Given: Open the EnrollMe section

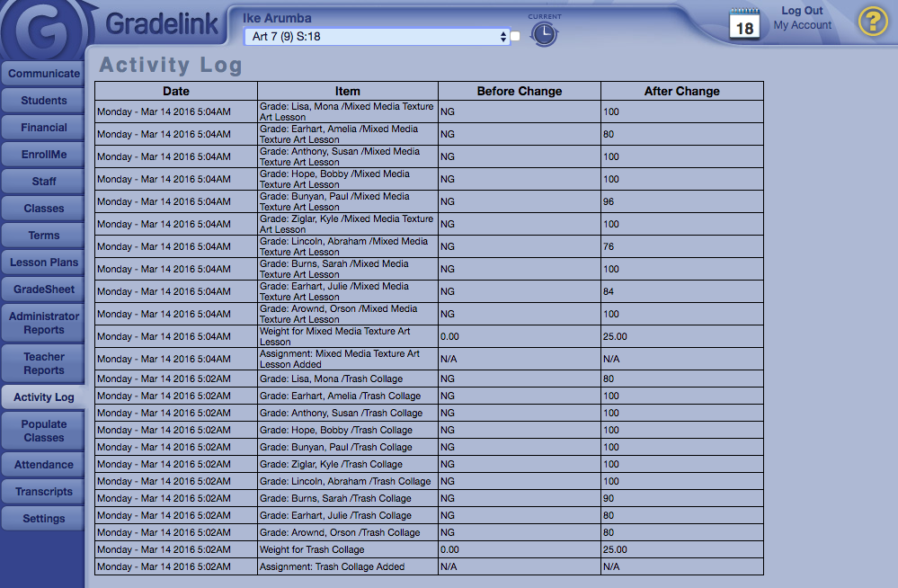Looking at the screenshot, I should [x=44, y=155].
